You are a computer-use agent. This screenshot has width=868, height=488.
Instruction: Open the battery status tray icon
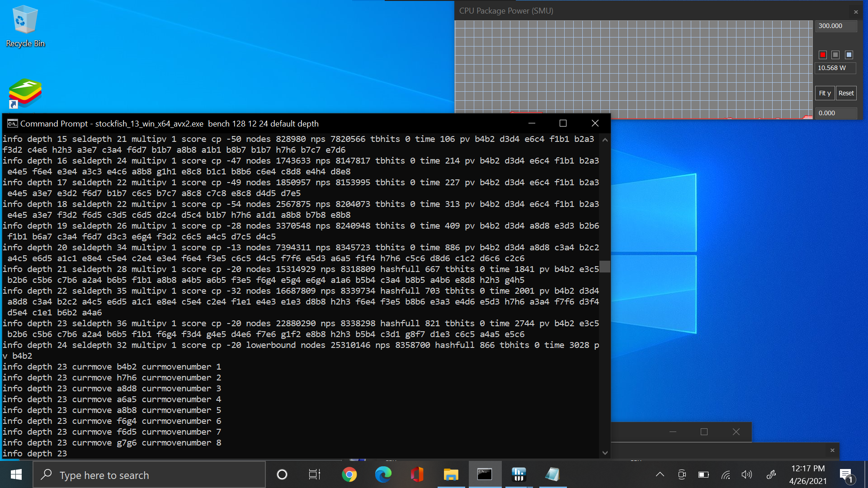tap(703, 474)
